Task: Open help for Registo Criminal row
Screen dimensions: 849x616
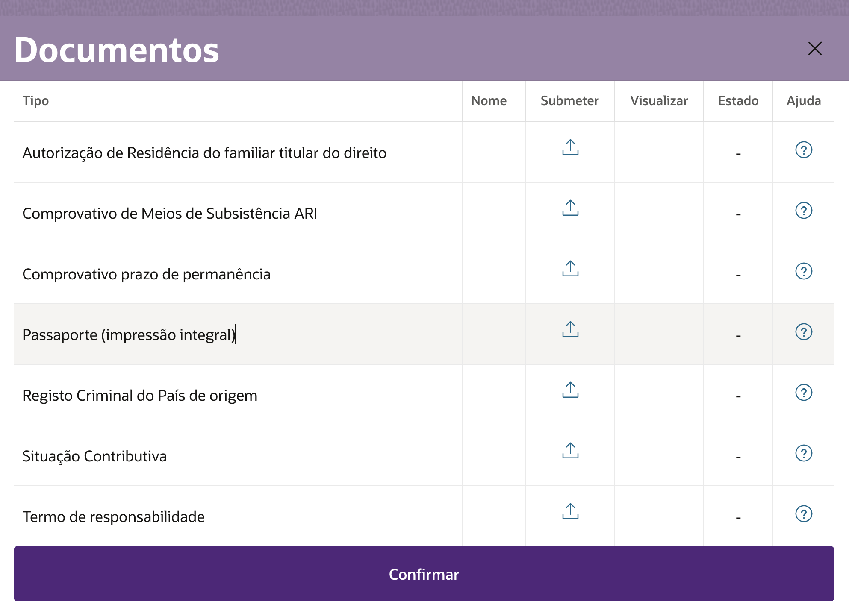Action: point(804,393)
